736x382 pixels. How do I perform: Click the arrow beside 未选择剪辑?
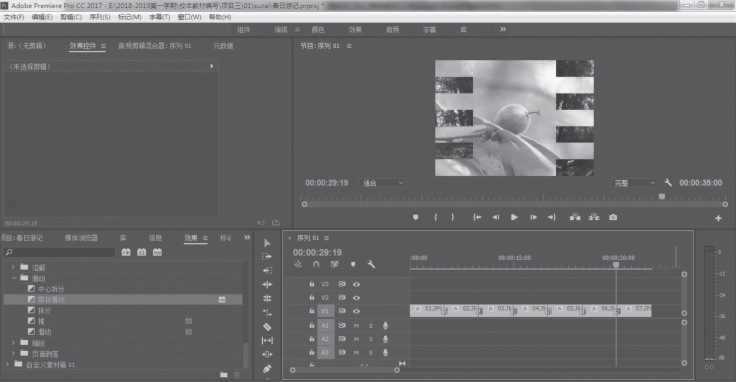tap(212, 66)
